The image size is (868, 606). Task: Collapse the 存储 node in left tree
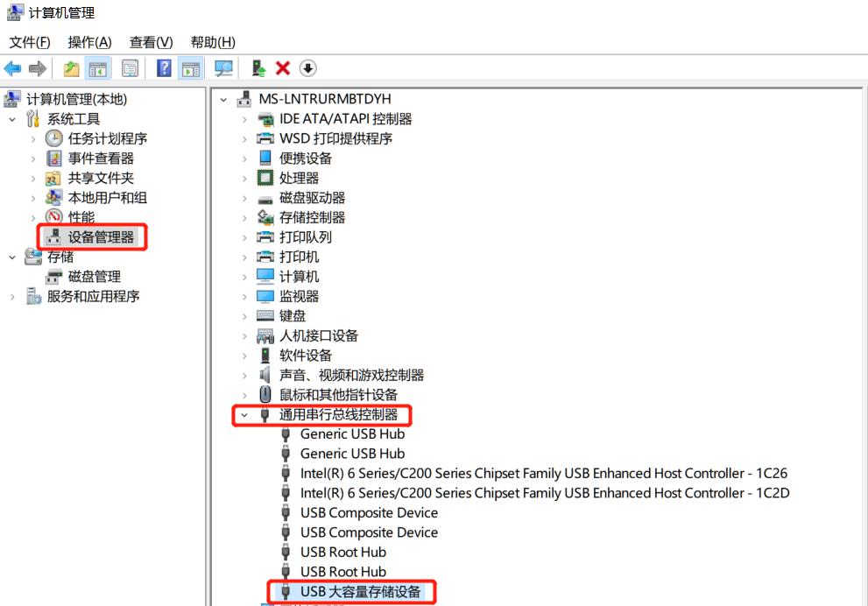[12, 257]
